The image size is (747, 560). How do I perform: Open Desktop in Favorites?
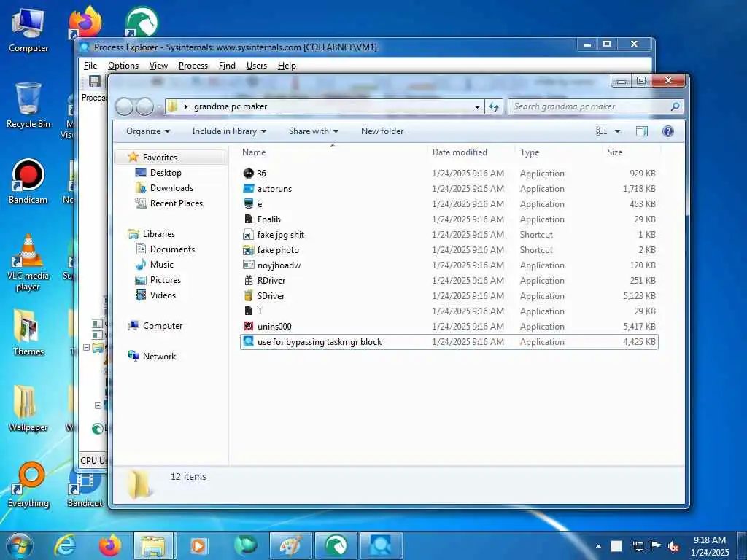pos(166,173)
